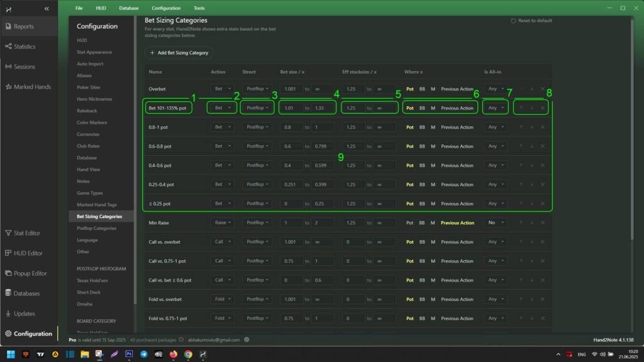This screenshot has width=644, height=362.
Task: Click the account settings gear beside email
Action: point(247,340)
